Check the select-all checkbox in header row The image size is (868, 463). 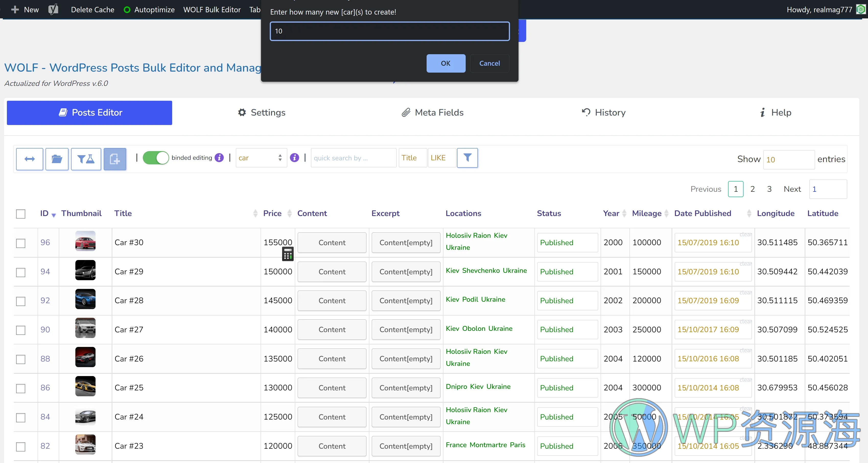pos(21,213)
